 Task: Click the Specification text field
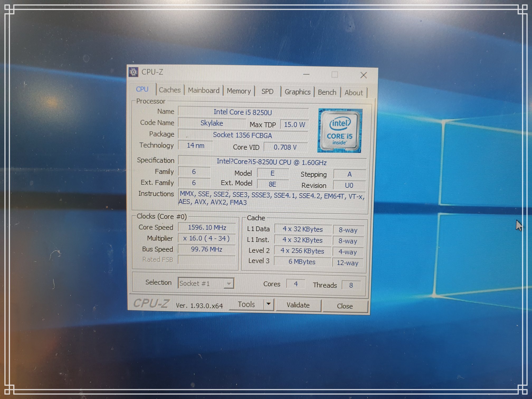pyautogui.click(x=272, y=162)
